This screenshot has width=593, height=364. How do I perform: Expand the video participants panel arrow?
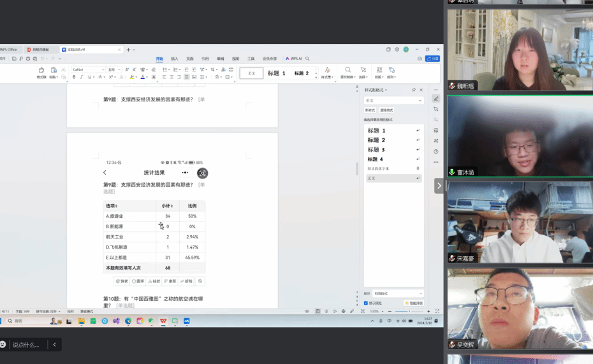coord(439,186)
